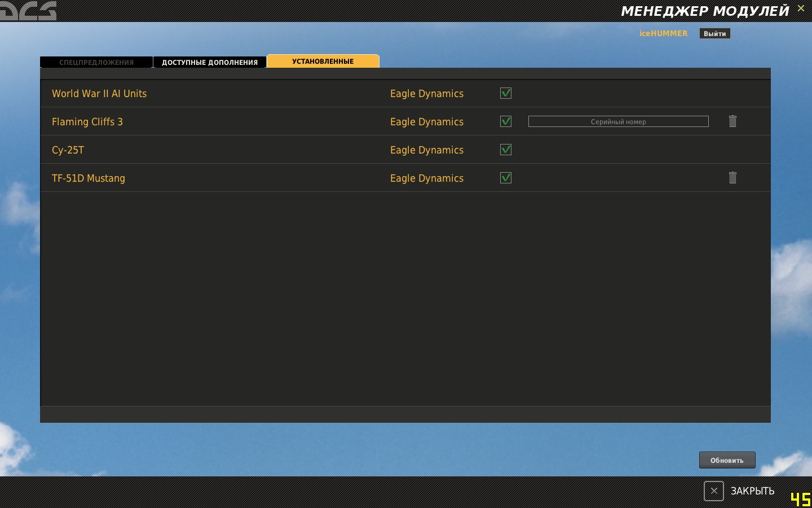
Task: Select Flaming Cliffs 3 module name
Action: (87, 122)
